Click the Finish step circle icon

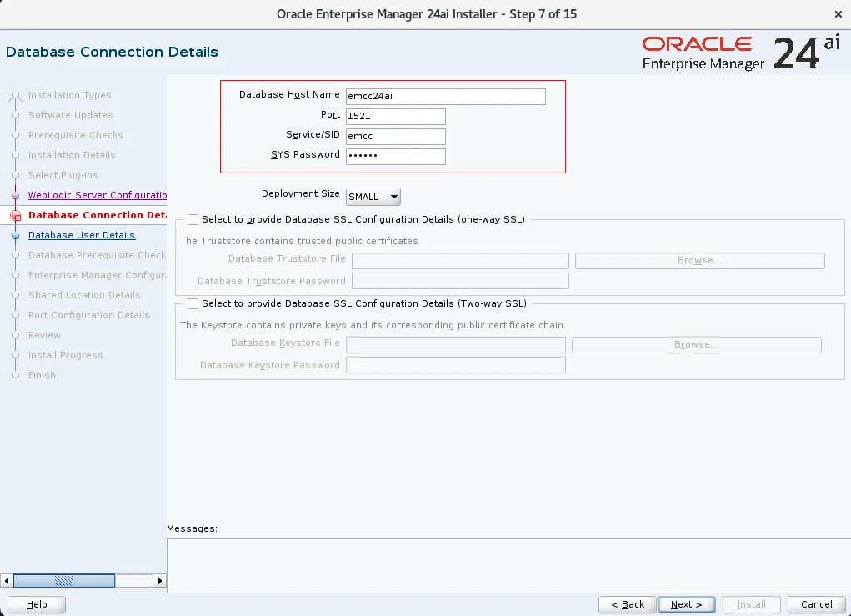click(15, 375)
